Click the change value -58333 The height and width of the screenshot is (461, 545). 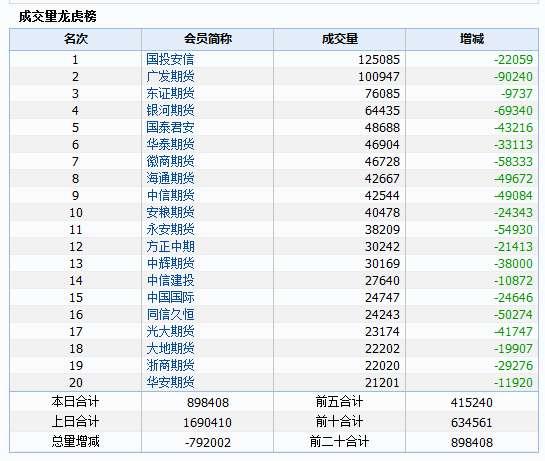(513, 162)
